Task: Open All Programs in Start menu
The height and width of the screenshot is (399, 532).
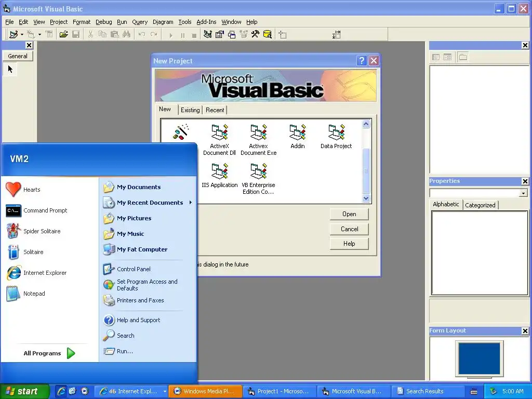Action: (x=49, y=353)
